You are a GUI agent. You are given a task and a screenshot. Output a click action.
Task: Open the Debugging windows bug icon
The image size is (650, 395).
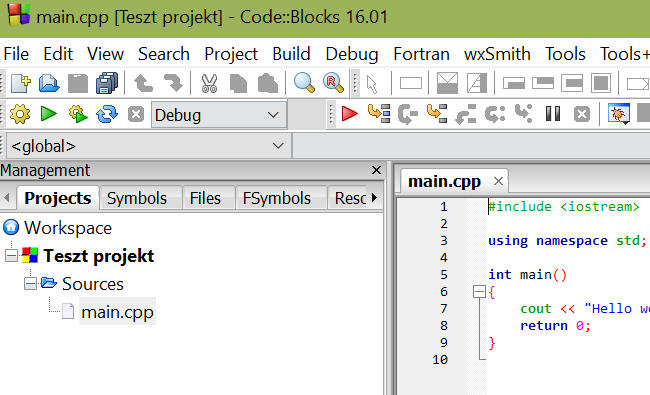click(x=618, y=114)
